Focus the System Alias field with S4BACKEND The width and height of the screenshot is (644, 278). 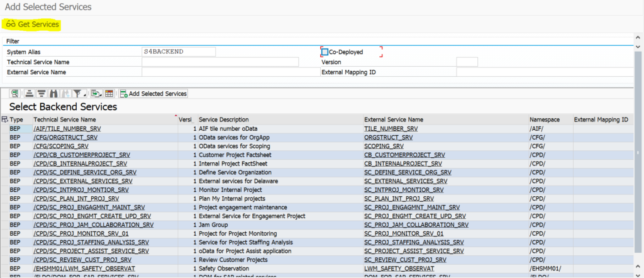click(x=178, y=52)
